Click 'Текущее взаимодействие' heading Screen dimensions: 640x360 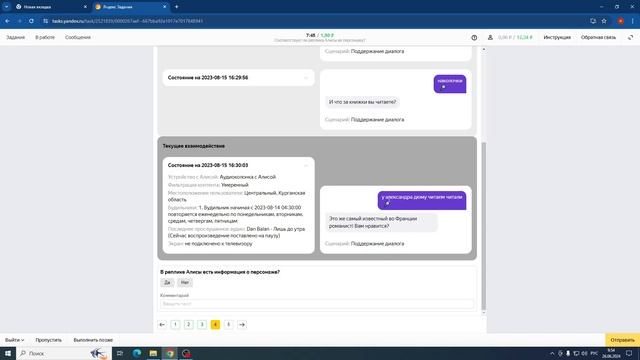coord(193,146)
